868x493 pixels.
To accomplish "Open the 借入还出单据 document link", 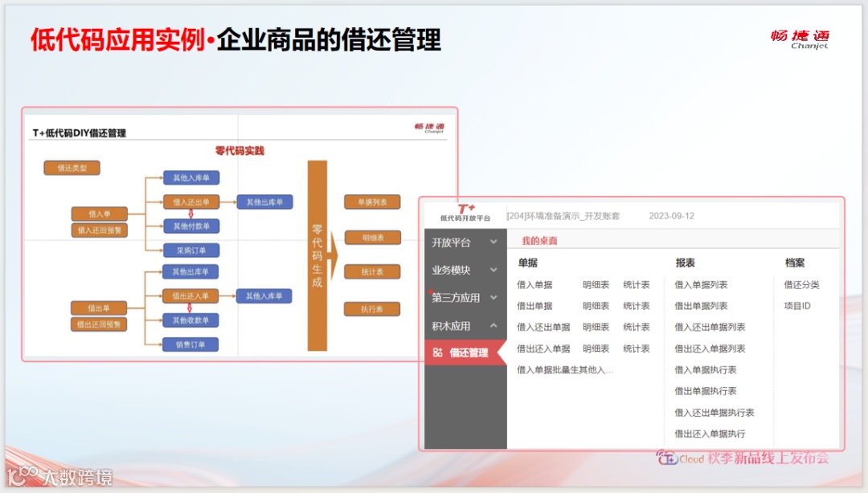I will (543, 327).
